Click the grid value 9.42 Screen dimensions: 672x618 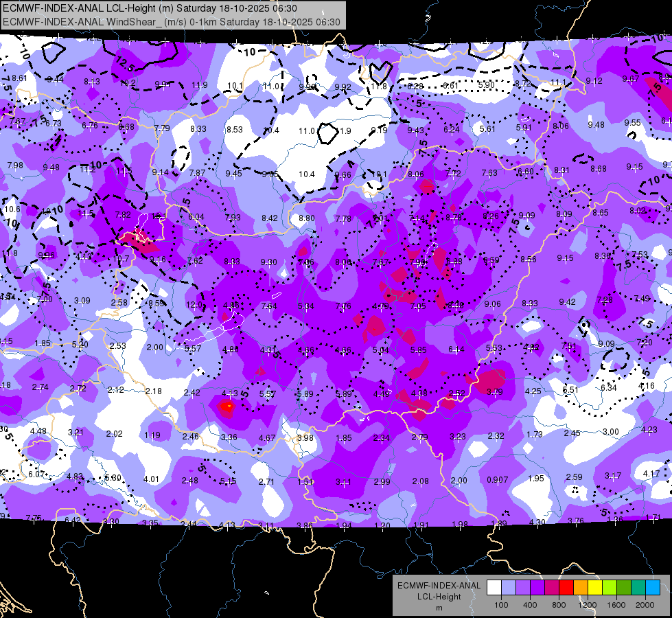[567, 302]
